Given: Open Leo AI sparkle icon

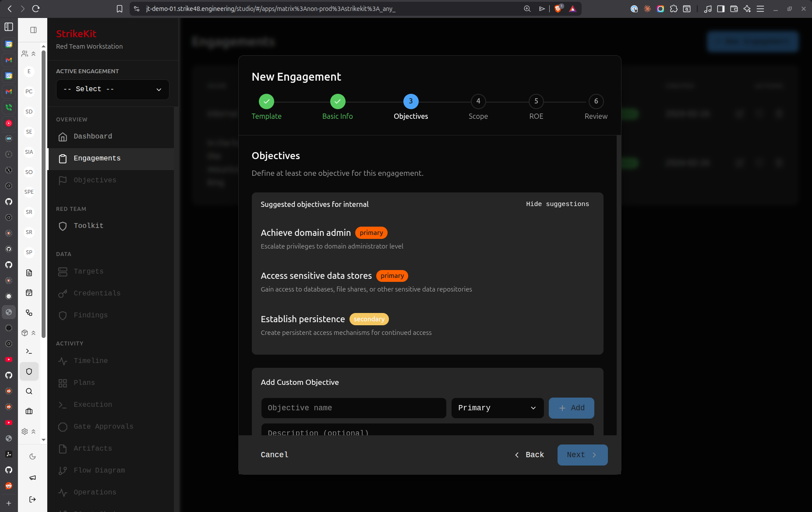Looking at the screenshot, I should click(747, 9).
